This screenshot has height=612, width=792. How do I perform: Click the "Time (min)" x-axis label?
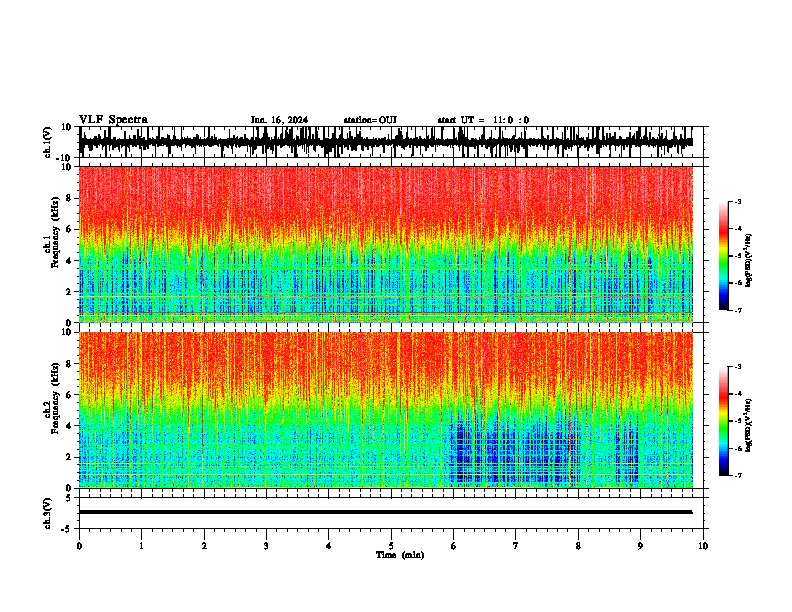tap(400, 555)
